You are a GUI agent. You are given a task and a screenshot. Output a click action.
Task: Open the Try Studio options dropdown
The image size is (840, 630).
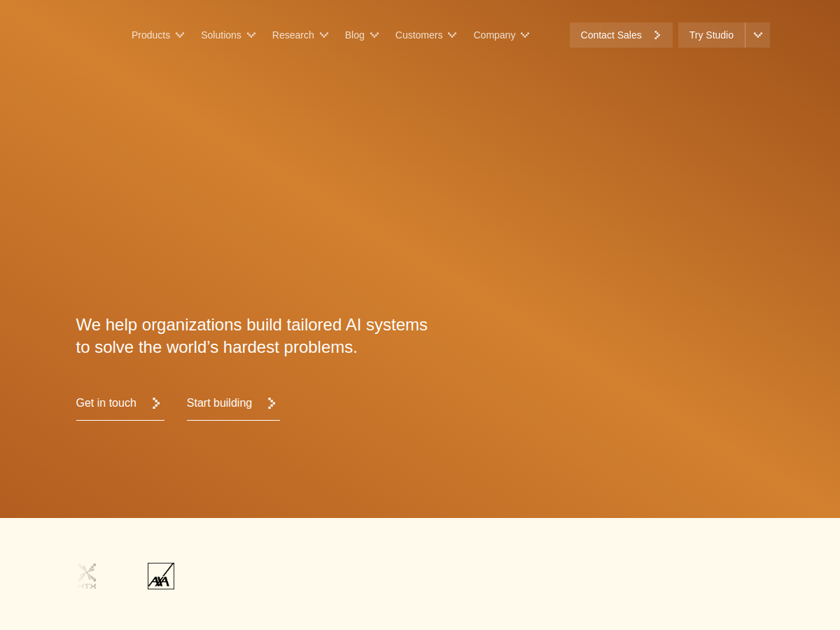coord(757,35)
